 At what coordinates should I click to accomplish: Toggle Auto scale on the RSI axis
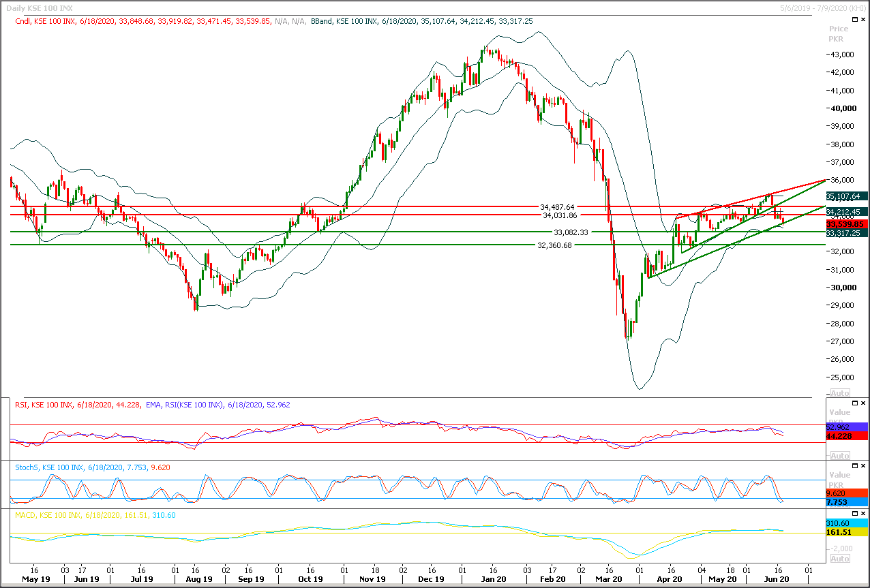(841, 456)
